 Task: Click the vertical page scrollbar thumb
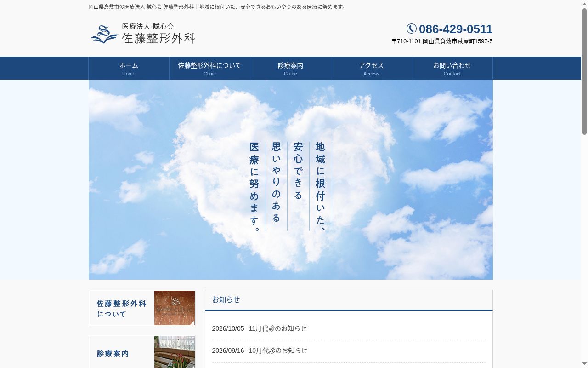584,71
